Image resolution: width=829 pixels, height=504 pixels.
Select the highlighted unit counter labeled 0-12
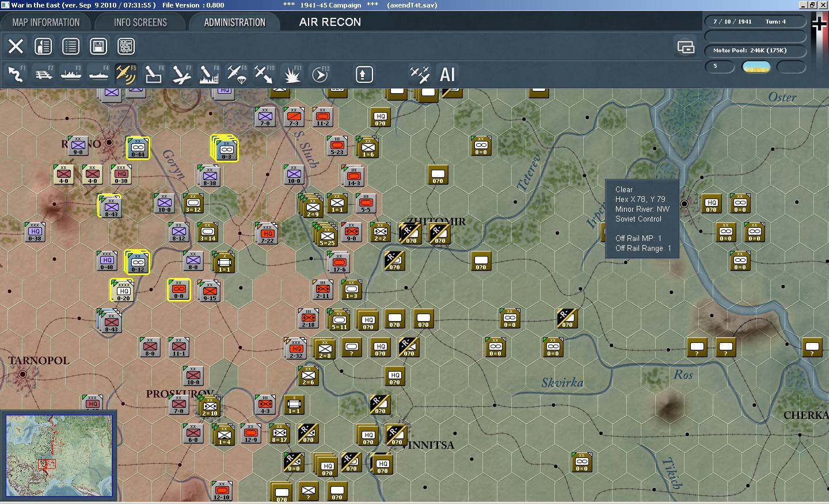138,262
